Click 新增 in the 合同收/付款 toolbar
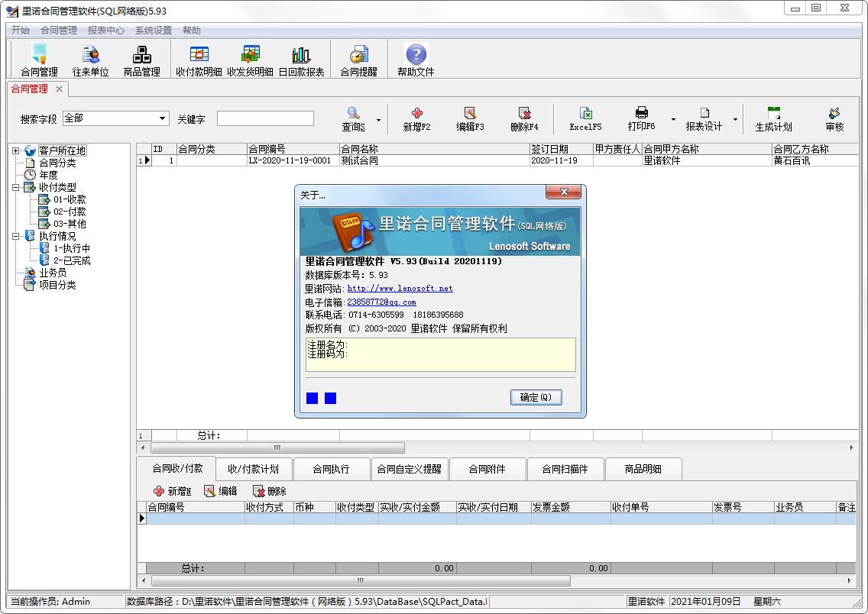This screenshot has width=868, height=614. pos(172,491)
